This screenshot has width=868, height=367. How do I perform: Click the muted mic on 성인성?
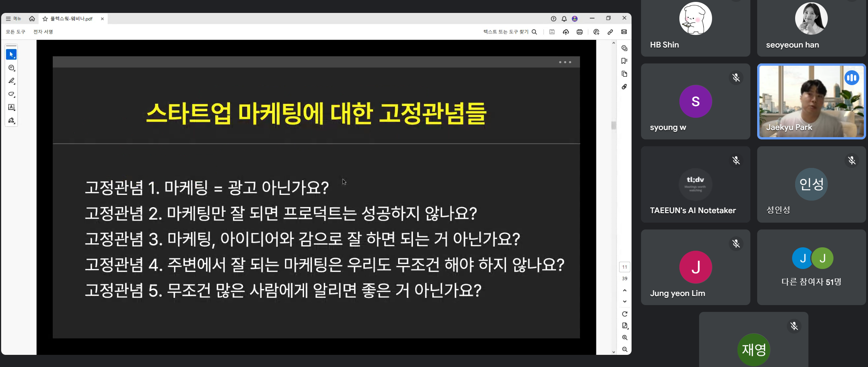coord(852,161)
